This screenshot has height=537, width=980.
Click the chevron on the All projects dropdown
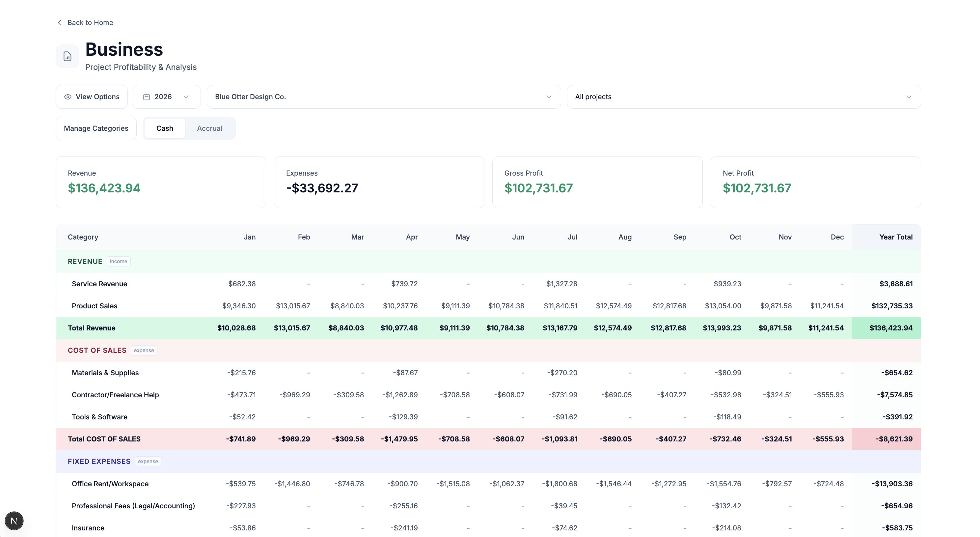point(909,97)
